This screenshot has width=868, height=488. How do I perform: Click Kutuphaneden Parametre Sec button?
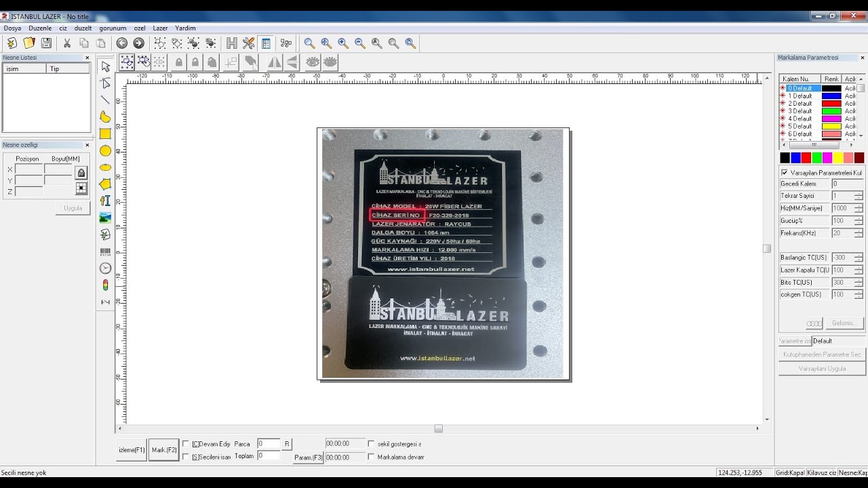point(822,354)
